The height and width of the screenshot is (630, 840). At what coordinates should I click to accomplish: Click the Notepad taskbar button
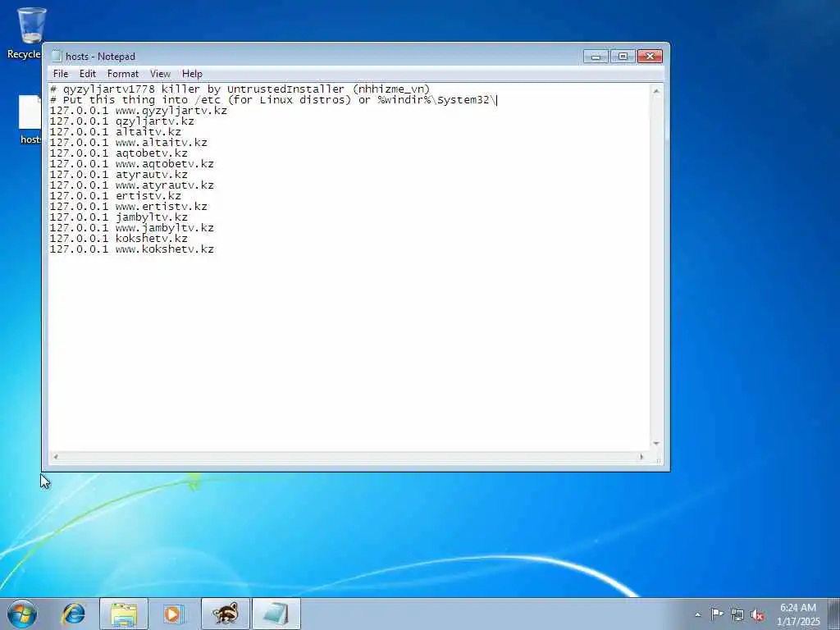coord(276,614)
